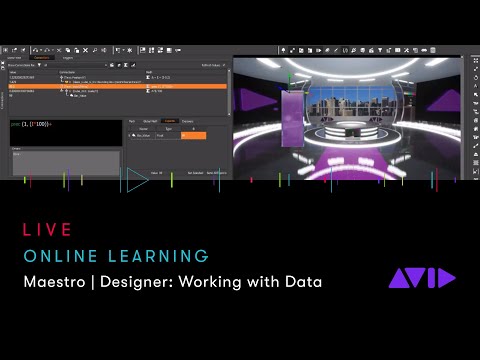Open the dropdown arrow next to Undo
This screenshot has width=480, height=360.
(41, 50)
